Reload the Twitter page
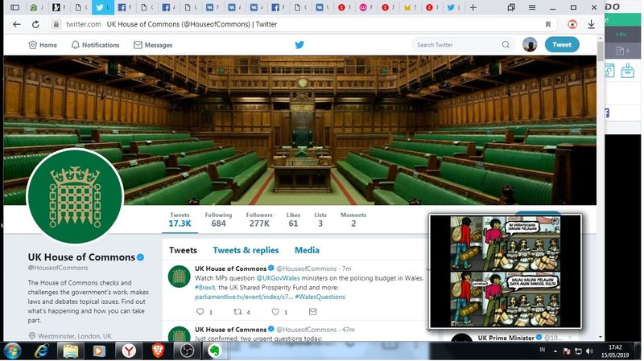Screen dimensions: 644x361 [x=35, y=24]
